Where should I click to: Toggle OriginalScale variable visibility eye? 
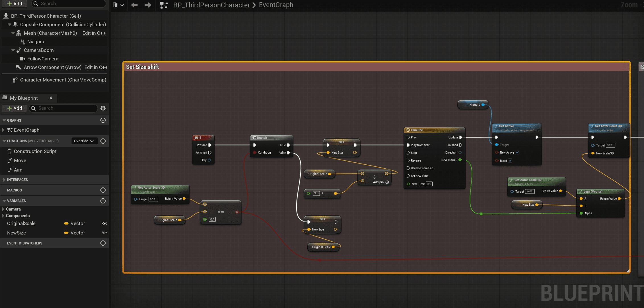[x=105, y=224]
